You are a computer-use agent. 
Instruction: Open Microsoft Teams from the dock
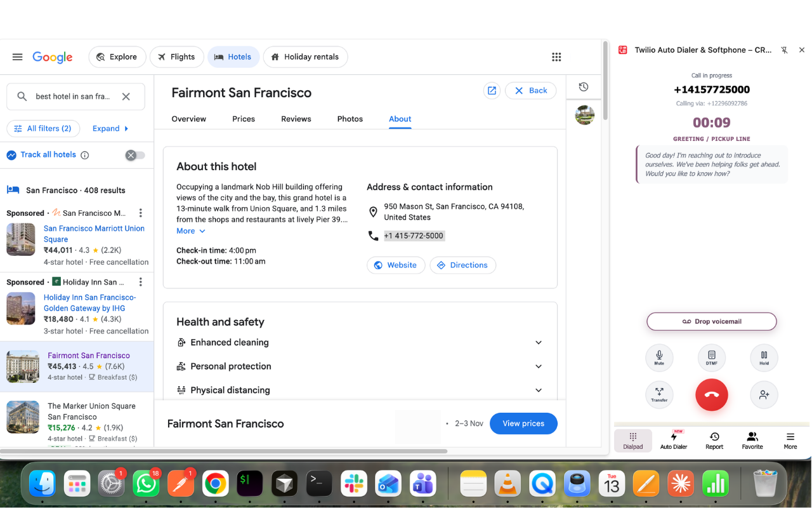(x=422, y=485)
